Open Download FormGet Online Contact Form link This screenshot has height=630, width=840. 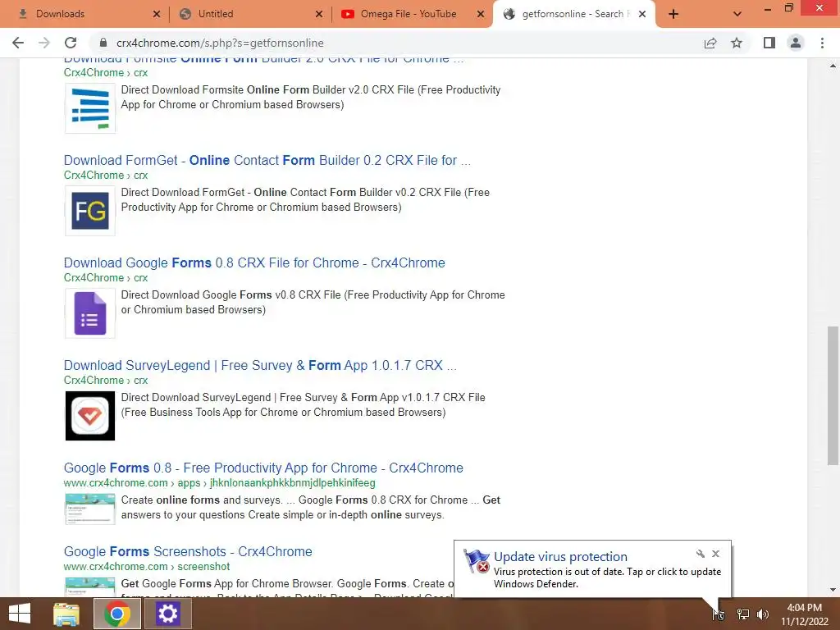coord(267,160)
